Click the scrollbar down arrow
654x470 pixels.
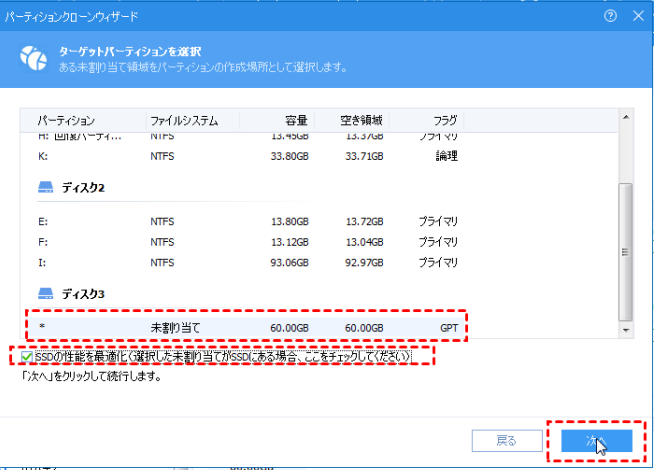[x=626, y=330]
